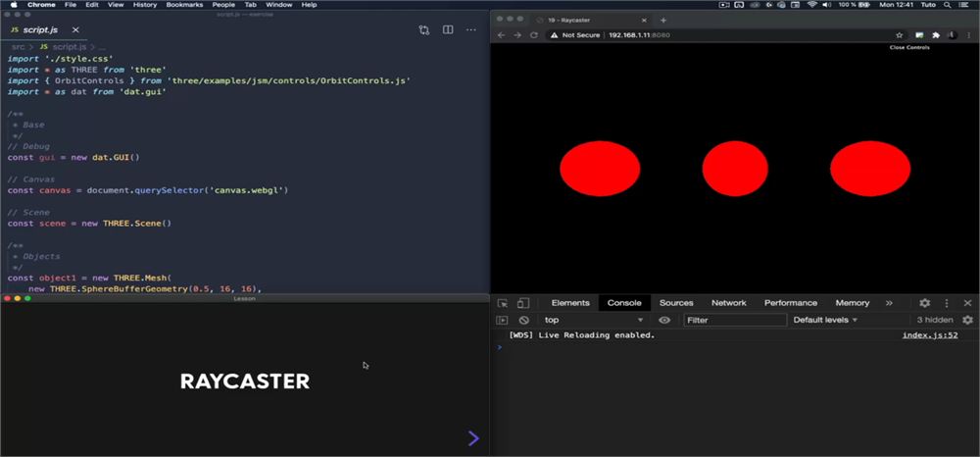Close the script.js editor tab
The width and height of the screenshot is (980, 457).
click(x=75, y=30)
